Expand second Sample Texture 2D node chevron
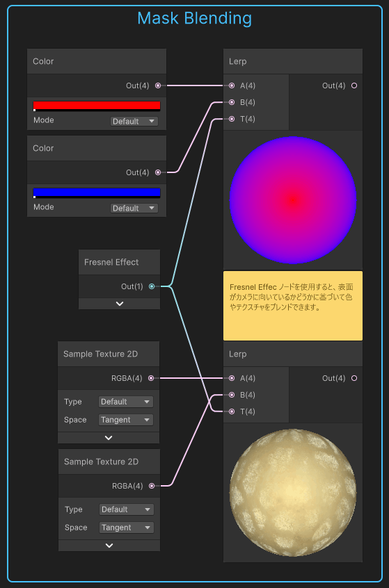Image resolution: width=389 pixels, height=588 pixels. [x=109, y=546]
